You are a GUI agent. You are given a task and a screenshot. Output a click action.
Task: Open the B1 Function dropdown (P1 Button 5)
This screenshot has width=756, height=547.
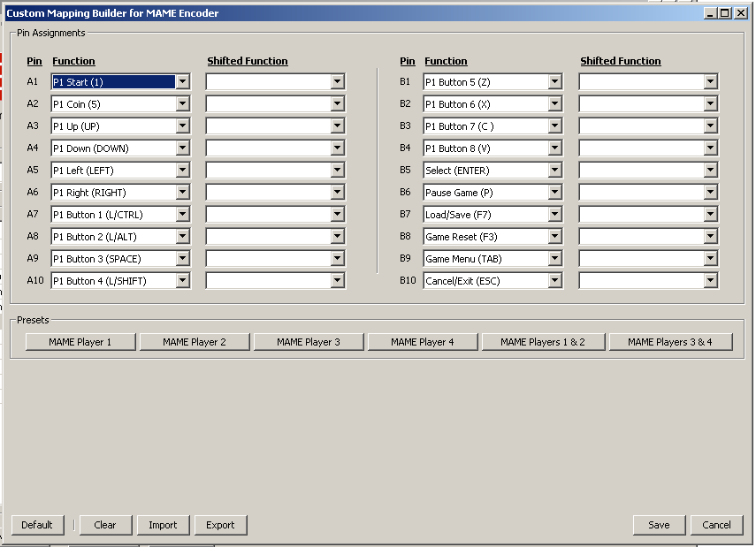tap(554, 82)
